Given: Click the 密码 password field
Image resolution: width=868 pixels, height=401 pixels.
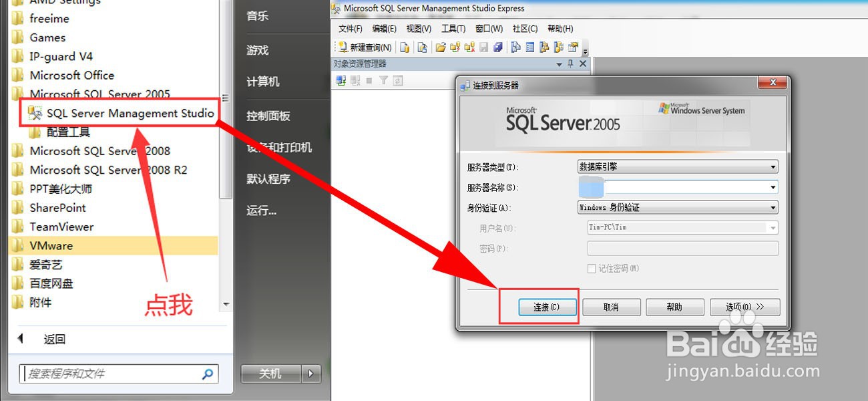Looking at the screenshot, I should [x=683, y=249].
